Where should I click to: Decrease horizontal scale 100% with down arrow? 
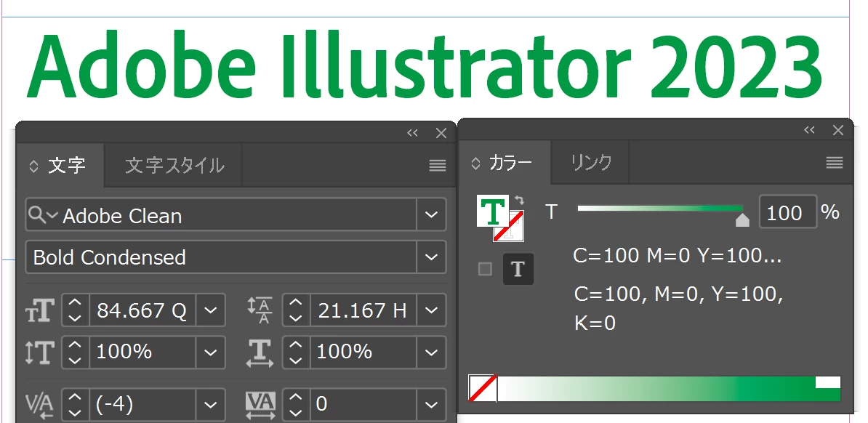pyautogui.click(x=296, y=360)
